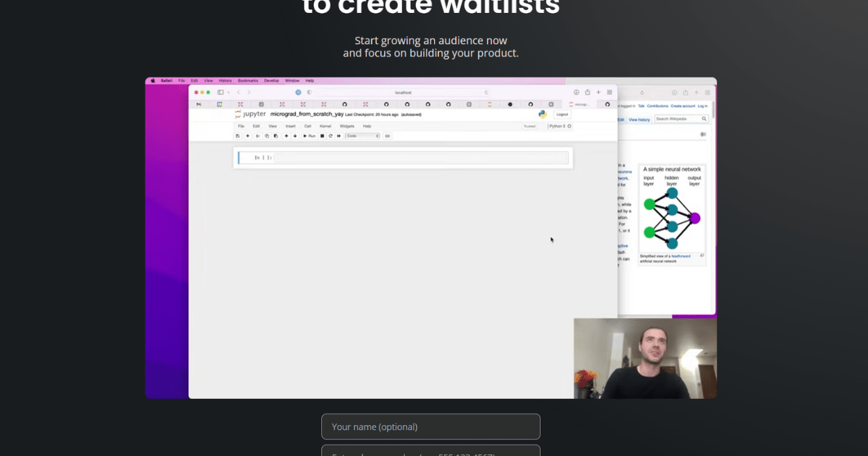Interrupt the kernel with the stop icon
Viewport: 868px width, 456px height.
pos(323,135)
